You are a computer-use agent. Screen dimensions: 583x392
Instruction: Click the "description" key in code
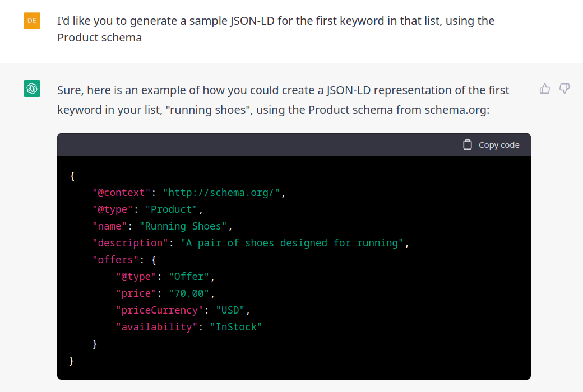[130, 243]
